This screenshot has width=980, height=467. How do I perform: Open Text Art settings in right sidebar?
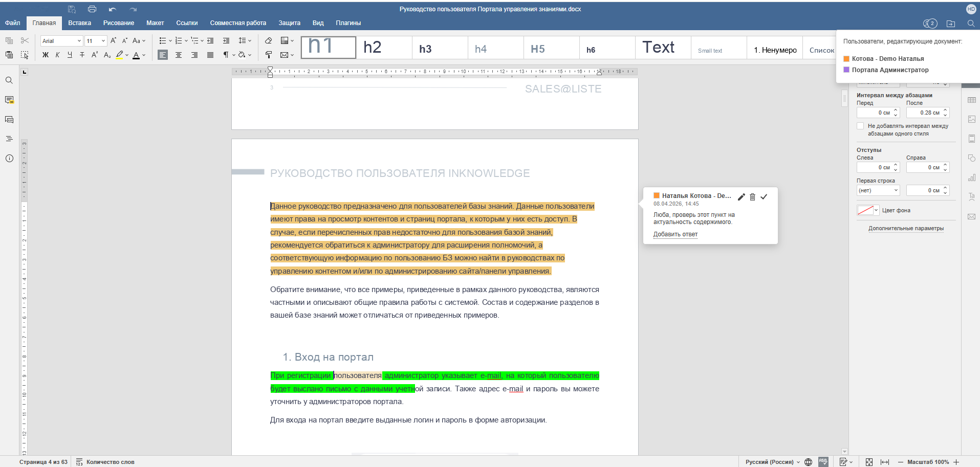pos(972,197)
